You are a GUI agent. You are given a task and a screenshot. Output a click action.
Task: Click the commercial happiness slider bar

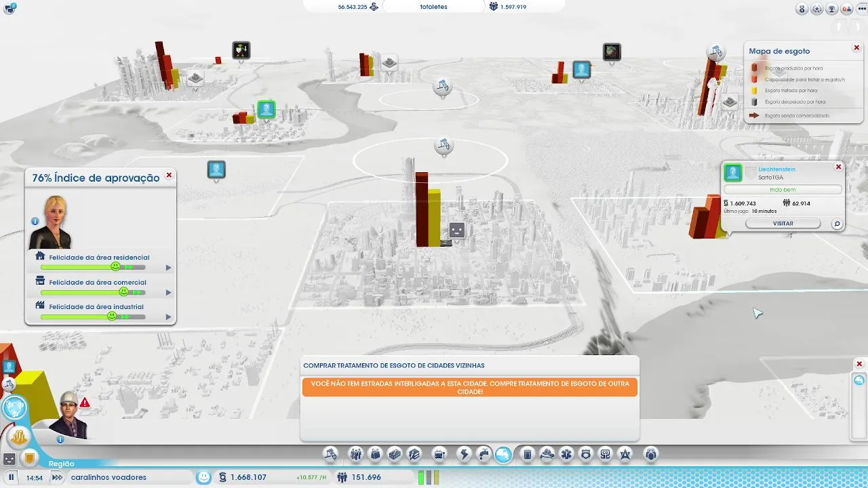(93, 292)
